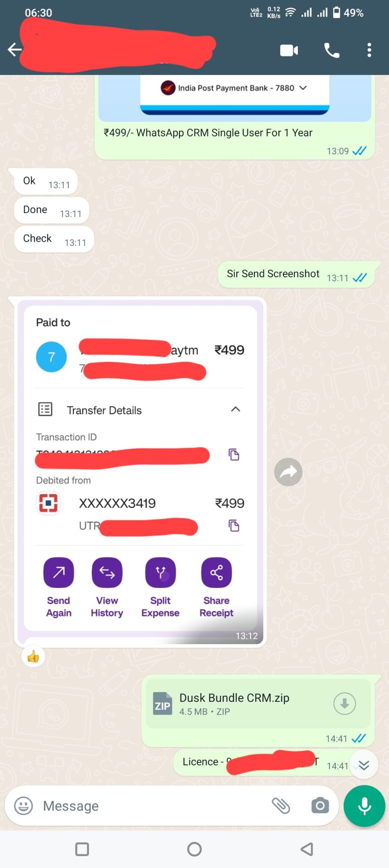Collapse Transfer Details chevron in screenshot
This screenshot has width=389, height=868.
pos(236,409)
